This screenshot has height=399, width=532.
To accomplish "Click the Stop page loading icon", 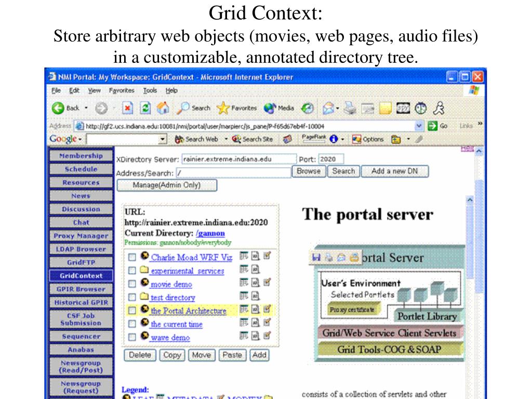I will (127, 108).
